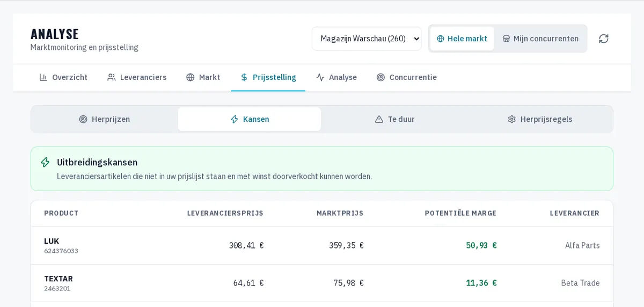Select the TEXTAR product row name

click(x=58, y=279)
